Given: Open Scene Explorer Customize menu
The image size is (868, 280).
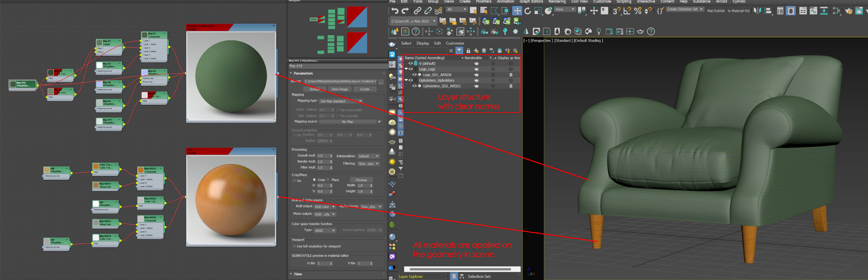Looking at the screenshot, I should [455, 43].
